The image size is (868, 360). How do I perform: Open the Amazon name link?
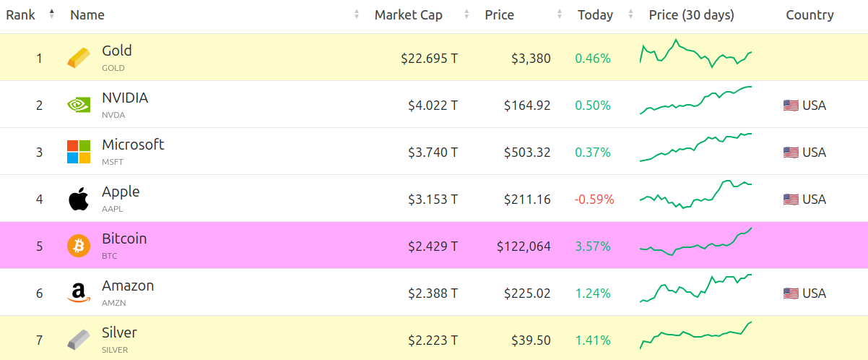[x=128, y=286]
